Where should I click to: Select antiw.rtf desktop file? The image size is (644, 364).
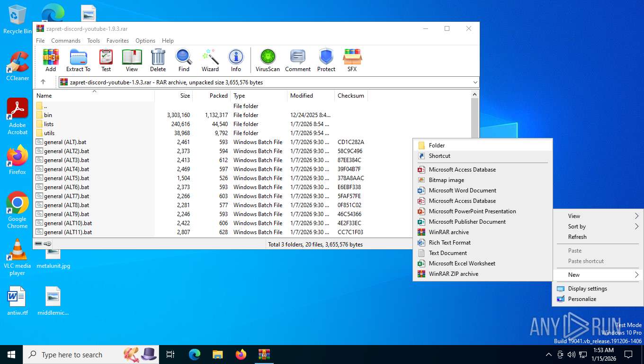click(x=18, y=301)
